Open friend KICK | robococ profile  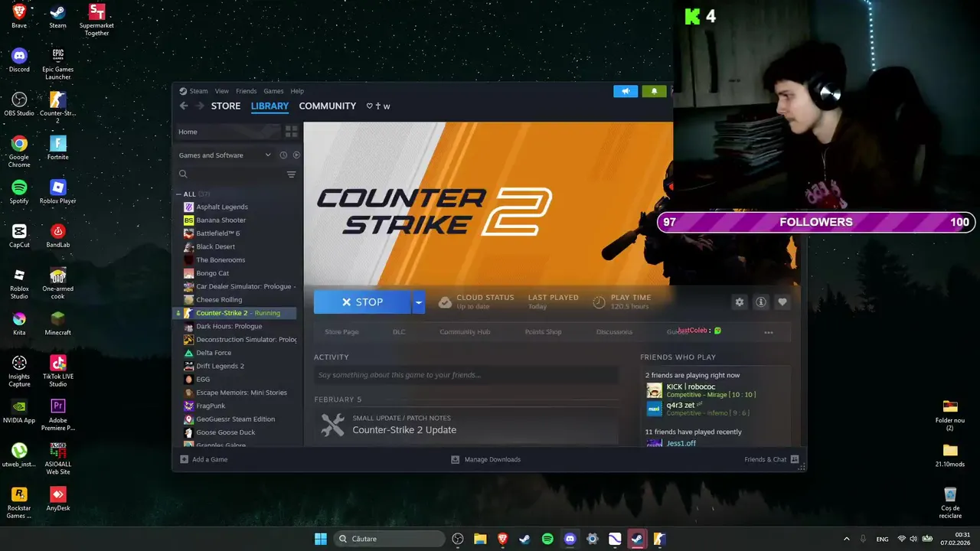point(691,387)
